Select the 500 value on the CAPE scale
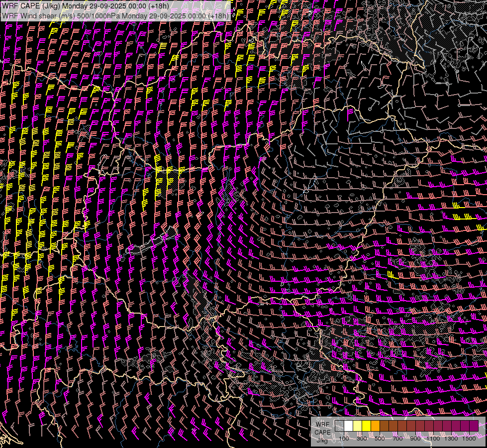The height and width of the screenshot is (448, 487). [x=380, y=439]
